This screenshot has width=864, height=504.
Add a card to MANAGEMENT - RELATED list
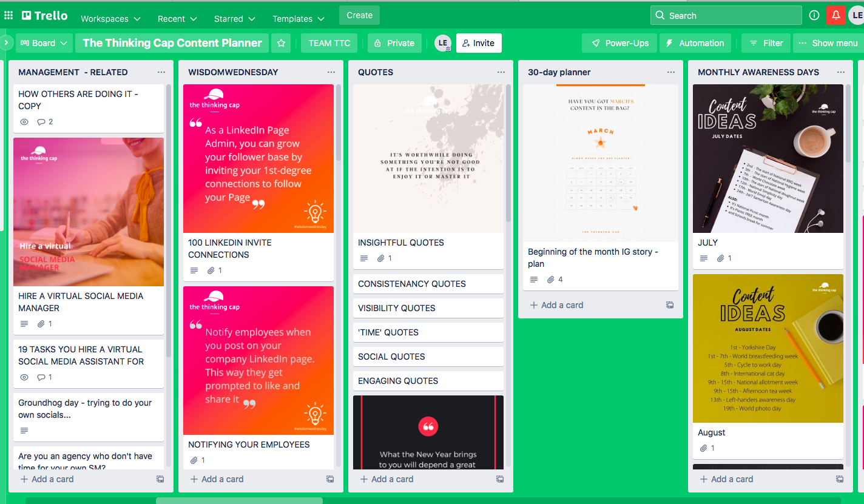coord(47,479)
